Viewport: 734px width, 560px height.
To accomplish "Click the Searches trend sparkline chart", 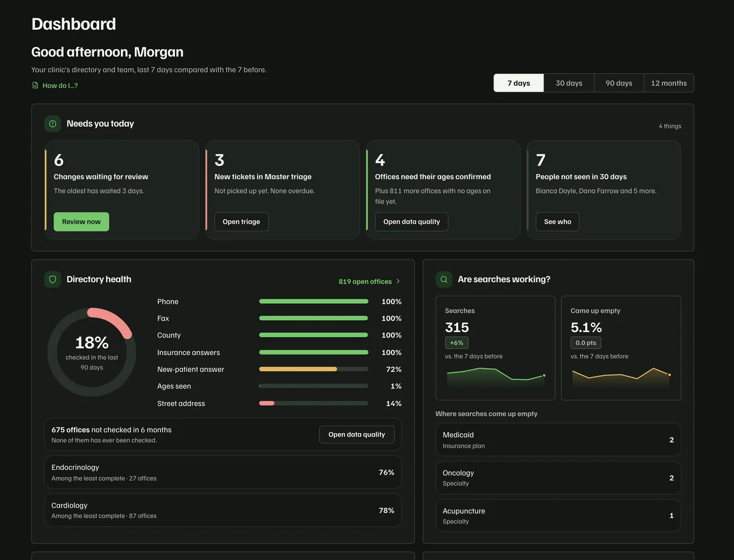I will click(495, 378).
